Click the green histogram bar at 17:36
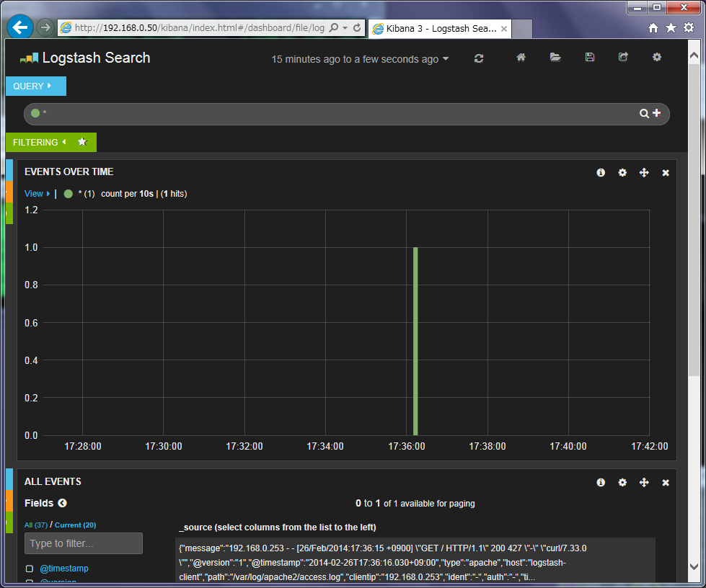The image size is (706, 588). [415, 341]
